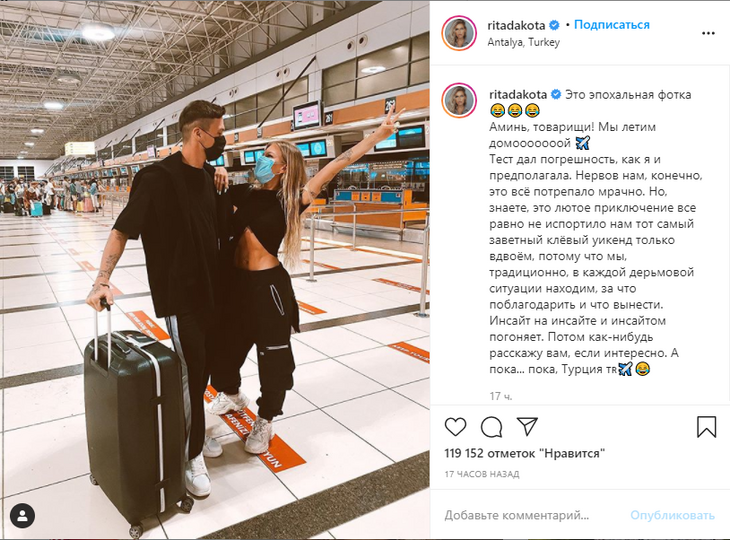Like the post with the heart icon
This screenshot has width=730, height=540.
(455, 426)
